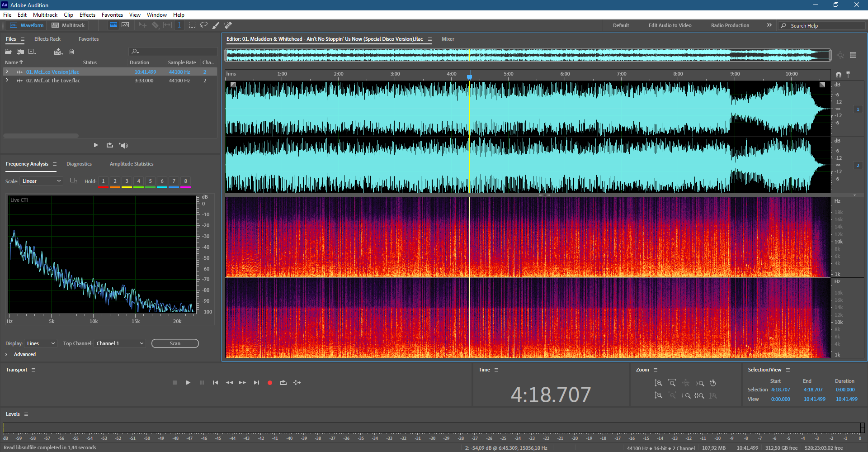This screenshot has width=868, height=452.
Task: Open Files panel menu icon
Action: [x=23, y=39]
